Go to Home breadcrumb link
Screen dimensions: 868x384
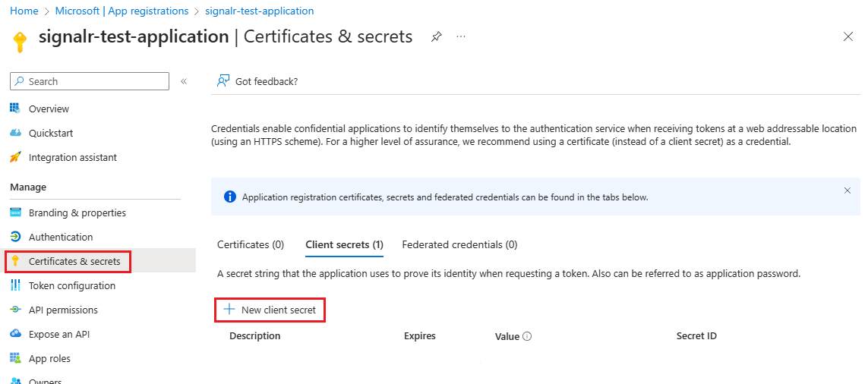point(24,11)
